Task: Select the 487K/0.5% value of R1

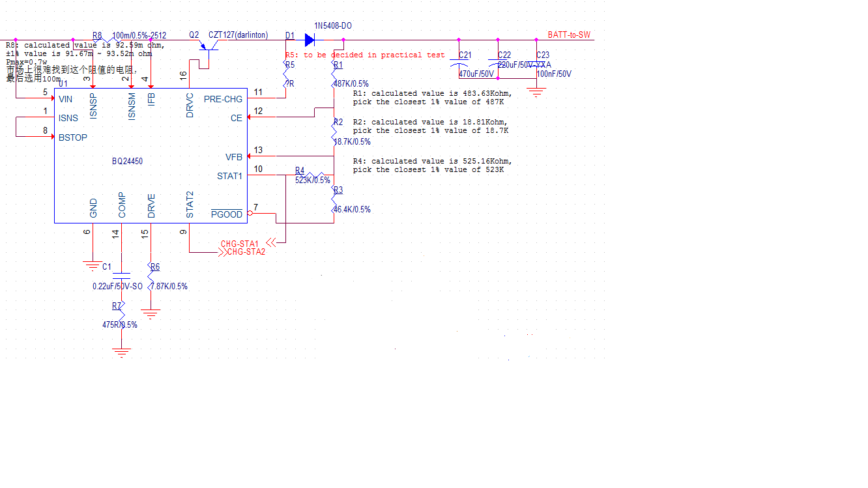Action: 351,84
